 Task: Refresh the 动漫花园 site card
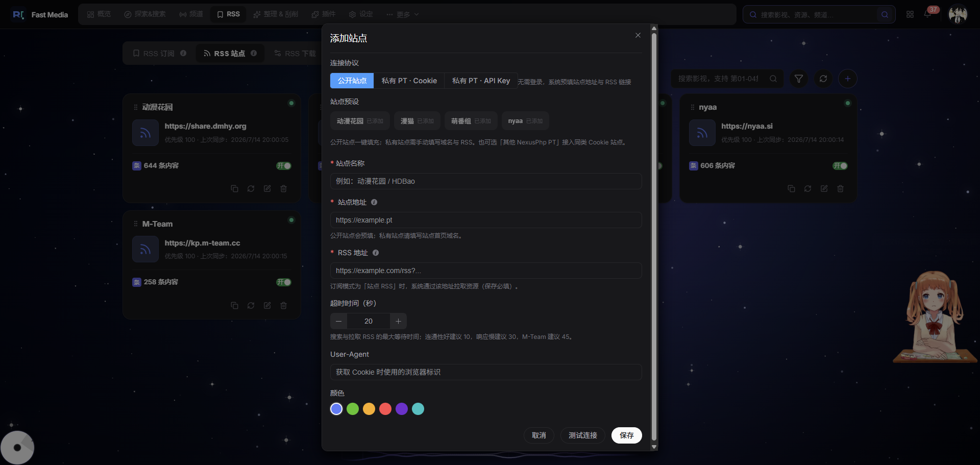click(x=251, y=189)
